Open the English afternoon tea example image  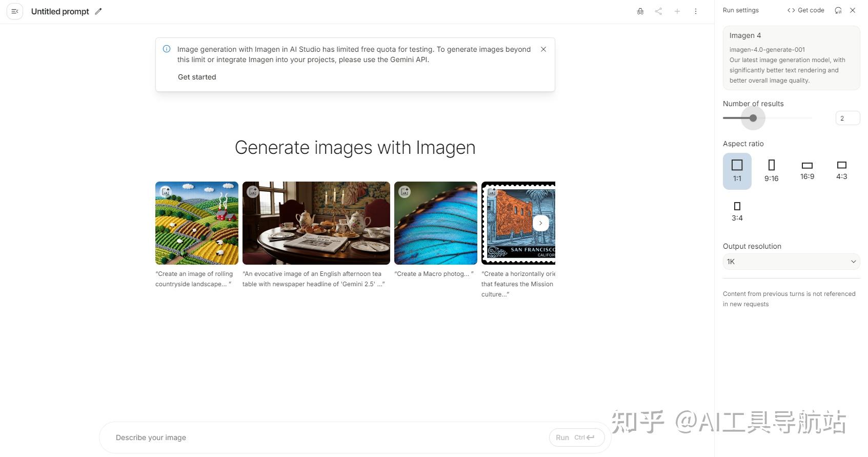[316, 223]
